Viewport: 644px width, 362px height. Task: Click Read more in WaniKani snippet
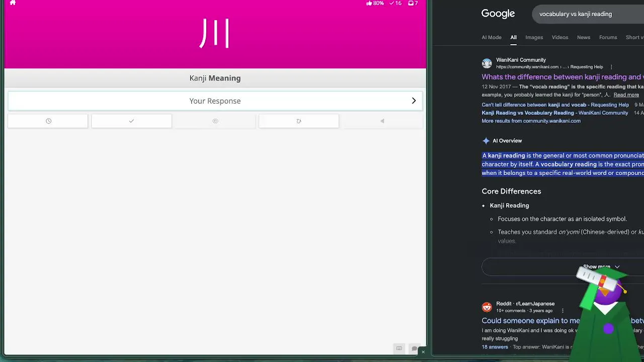(x=626, y=95)
